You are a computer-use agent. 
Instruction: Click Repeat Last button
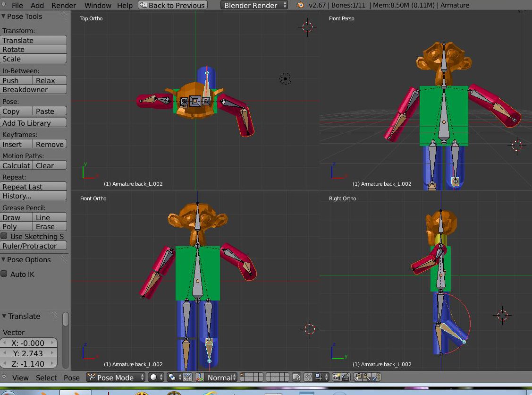pos(34,187)
